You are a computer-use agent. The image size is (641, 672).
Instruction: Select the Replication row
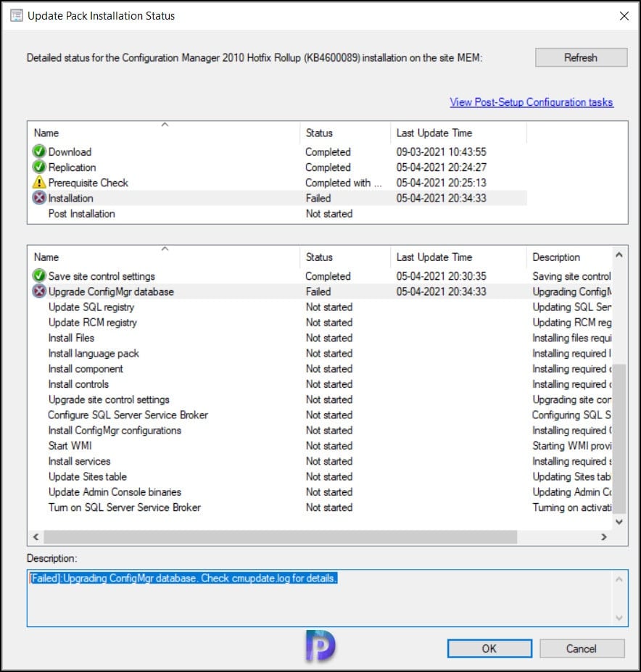(278, 167)
